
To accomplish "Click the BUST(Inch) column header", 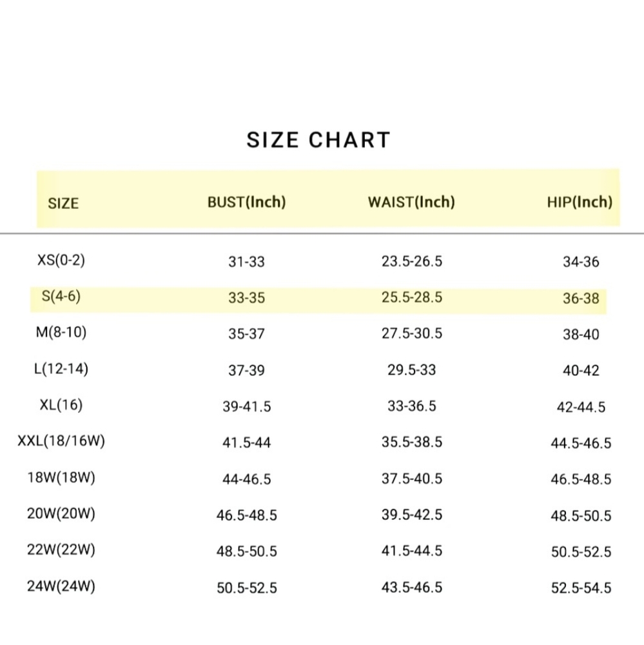I will tap(247, 202).
